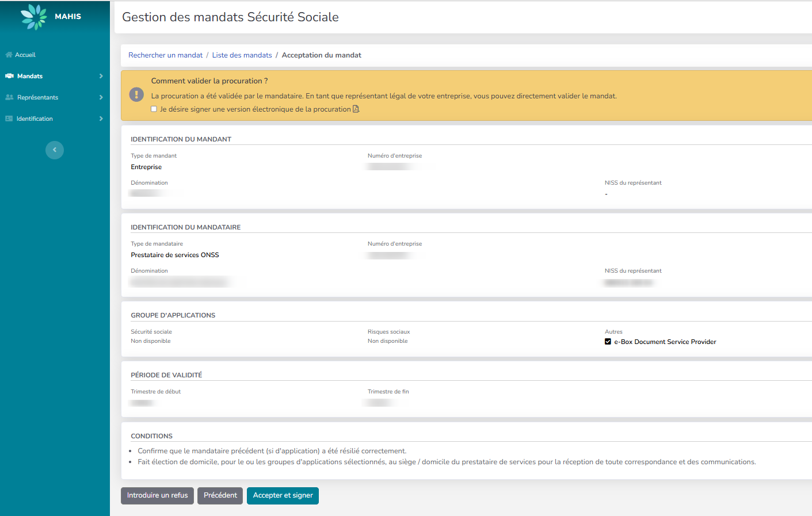Click the exclamation warning icon in banner

point(136,94)
